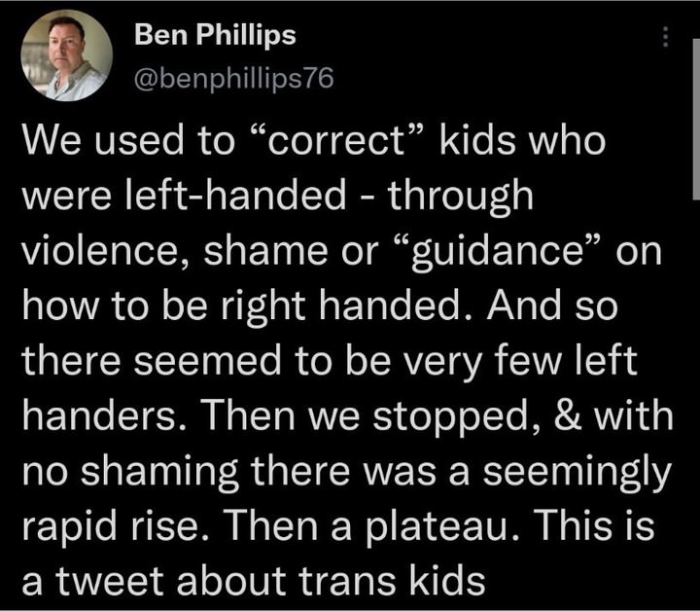Viewport: 700px width, 611px height.
Task: Click the word "through" in the tweet
Action: 464,197
